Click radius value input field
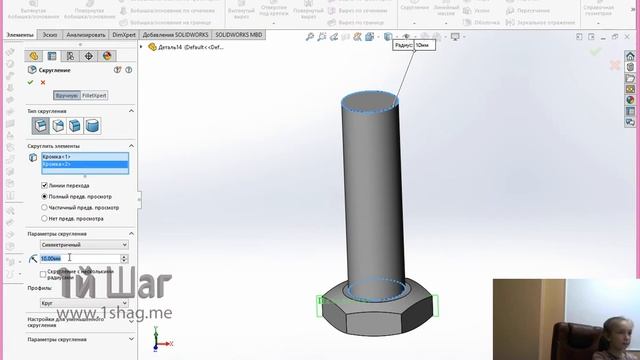The height and width of the screenshot is (360, 640). [x=80, y=258]
